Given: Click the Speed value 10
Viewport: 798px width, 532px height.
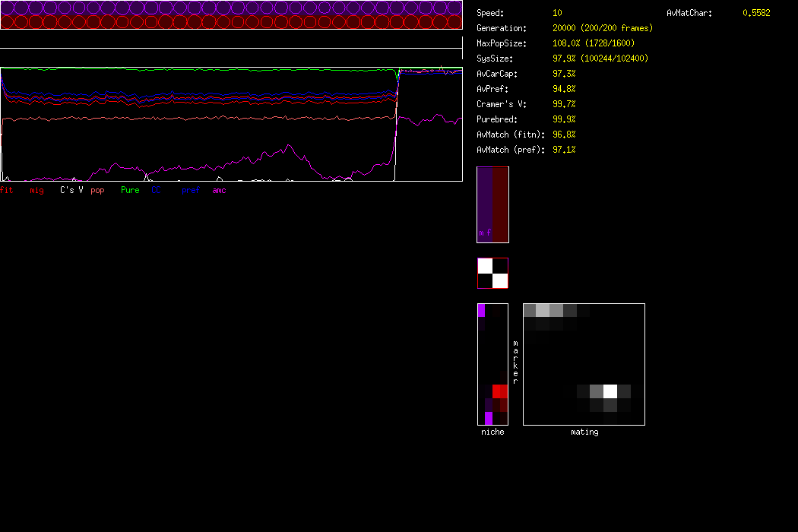Looking at the screenshot, I should (557, 13).
